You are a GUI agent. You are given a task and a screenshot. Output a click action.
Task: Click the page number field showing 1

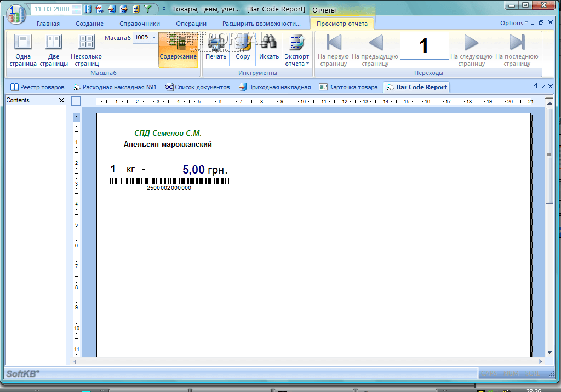(x=424, y=45)
